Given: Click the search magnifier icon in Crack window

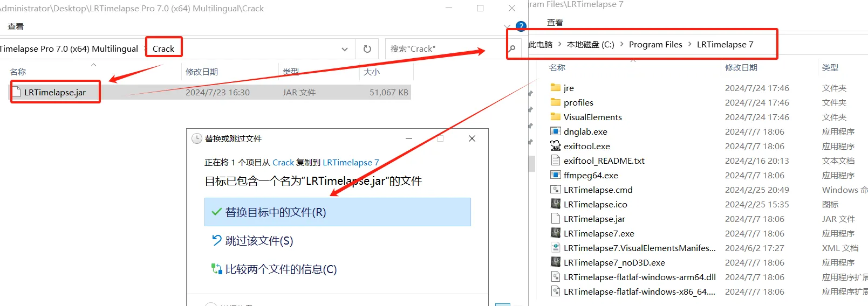Looking at the screenshot, I should (511, 48).
